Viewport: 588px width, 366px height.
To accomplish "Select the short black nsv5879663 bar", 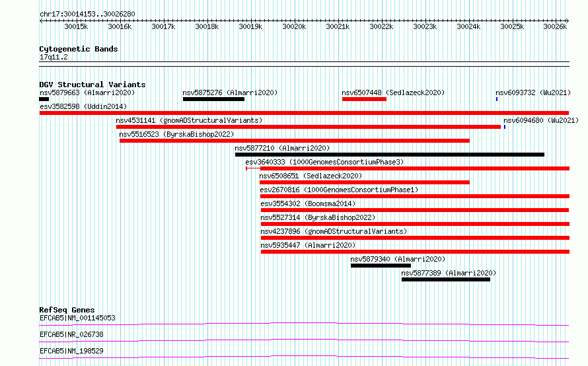I will [44, 99].
